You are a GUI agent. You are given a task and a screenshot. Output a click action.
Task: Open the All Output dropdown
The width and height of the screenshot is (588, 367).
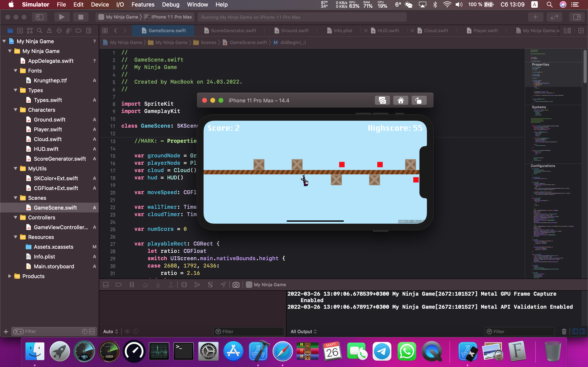click(303, 332)
